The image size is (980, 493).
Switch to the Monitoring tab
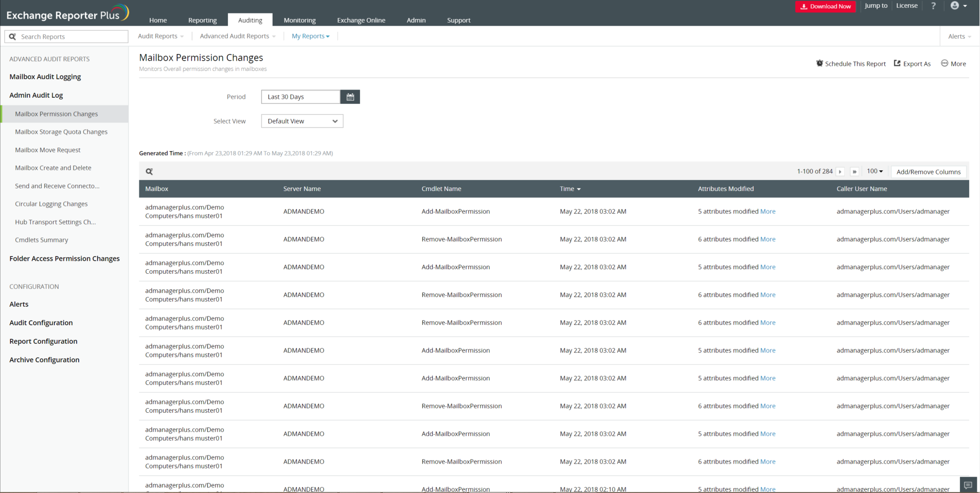299,20
